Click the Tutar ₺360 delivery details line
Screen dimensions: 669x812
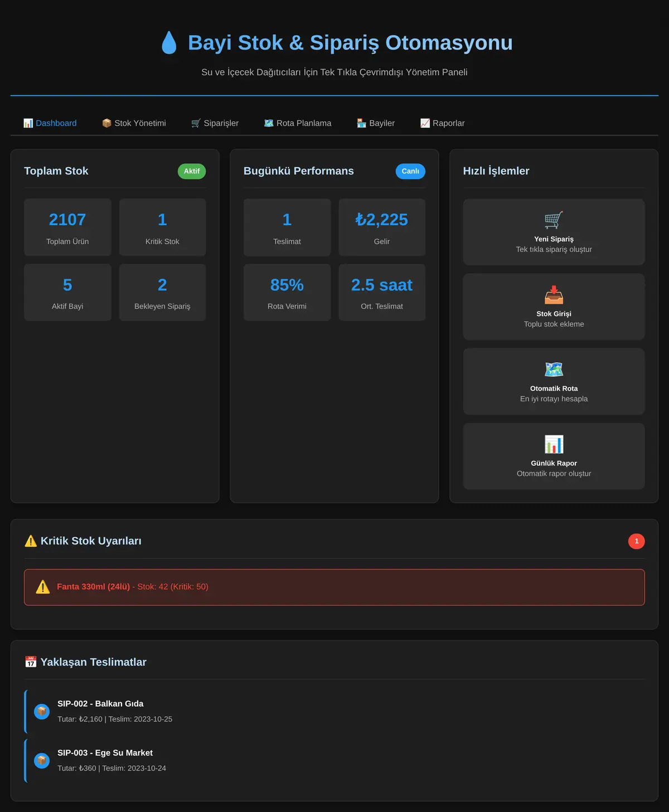click(x=111, y=769)
